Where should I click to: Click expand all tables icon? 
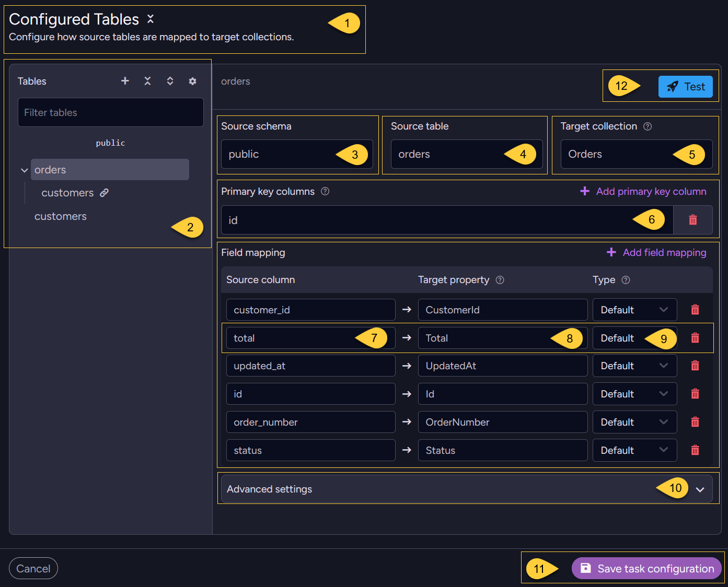click(x=170, y=81)
